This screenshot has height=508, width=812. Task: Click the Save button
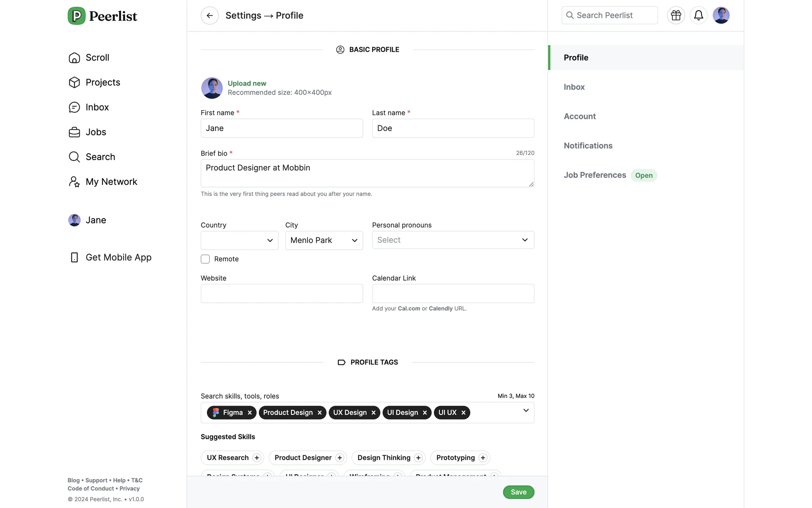click(x=518, y=492)
